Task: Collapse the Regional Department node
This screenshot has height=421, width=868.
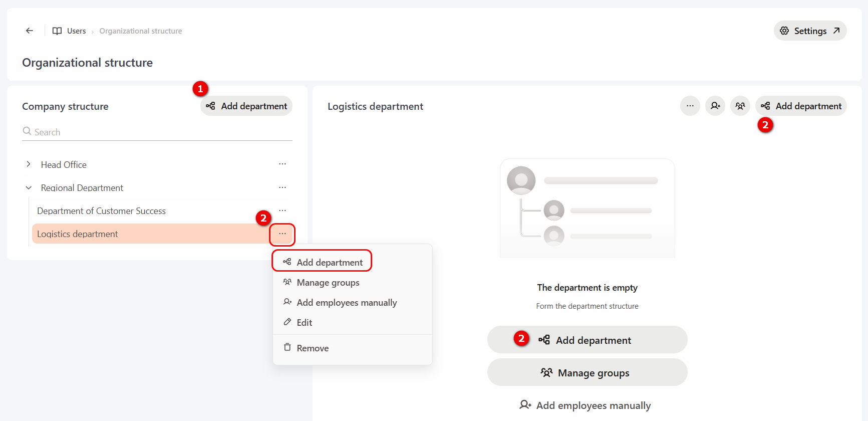Action: click(29, 187)
